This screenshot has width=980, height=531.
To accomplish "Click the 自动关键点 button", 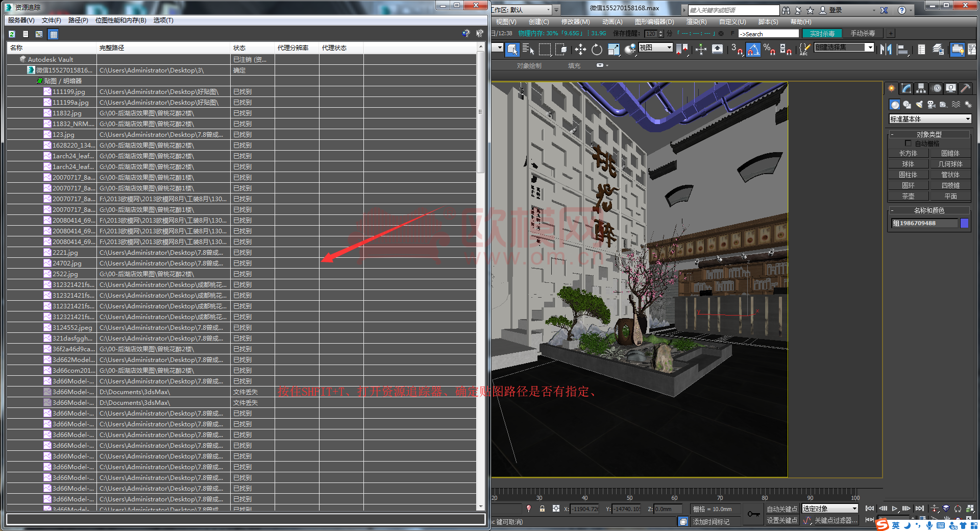I will [781, 509].
